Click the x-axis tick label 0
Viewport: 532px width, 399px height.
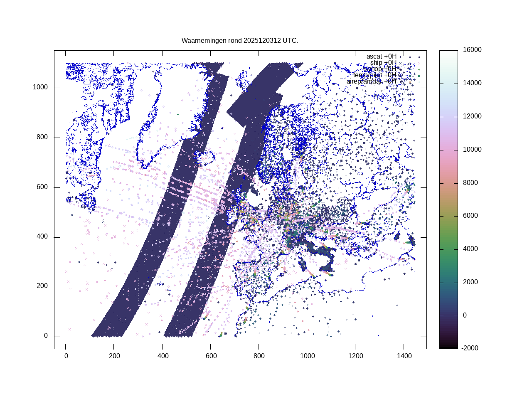coord(66,356)
